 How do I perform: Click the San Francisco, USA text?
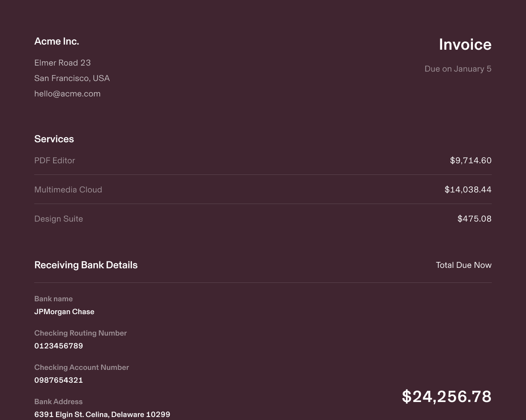72,78
